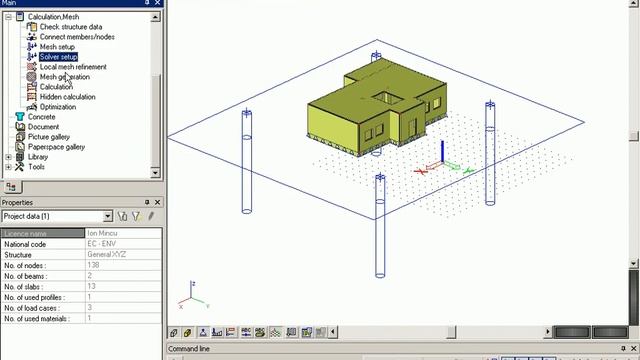
Task: Toggle the second ABC labels icon with green mark
Action: [x=260, y=333]
